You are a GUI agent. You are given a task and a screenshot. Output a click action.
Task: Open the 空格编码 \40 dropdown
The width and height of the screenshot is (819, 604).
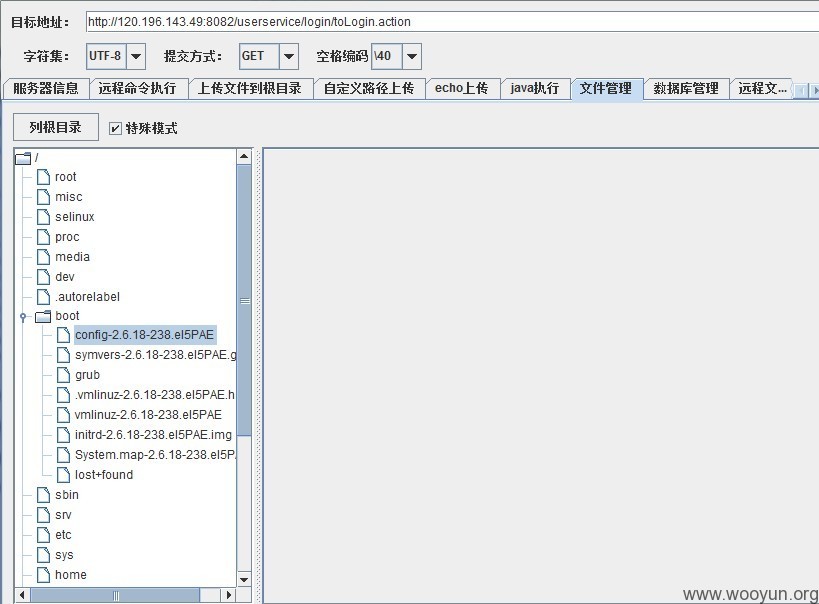[412, 56]
